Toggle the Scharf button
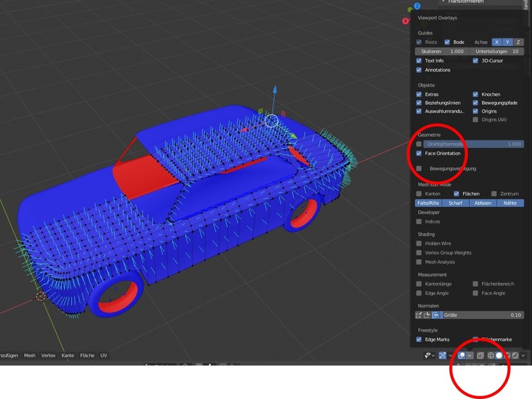 (455, 203)
